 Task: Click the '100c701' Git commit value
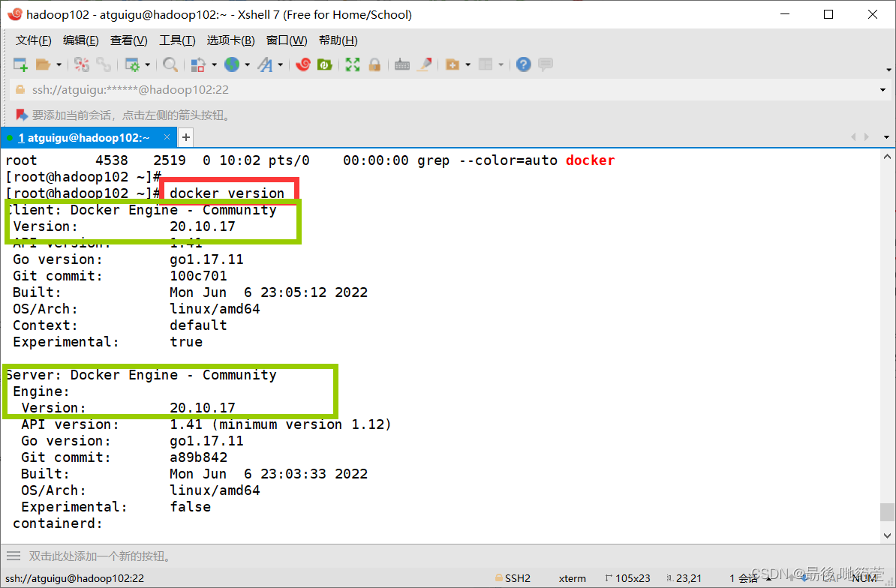tap(198, 276)
